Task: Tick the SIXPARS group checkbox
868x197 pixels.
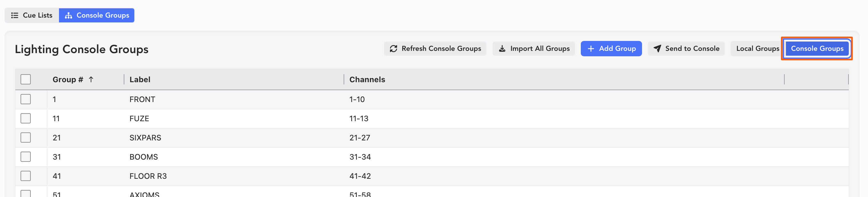Action: click(x=26, y=138)
